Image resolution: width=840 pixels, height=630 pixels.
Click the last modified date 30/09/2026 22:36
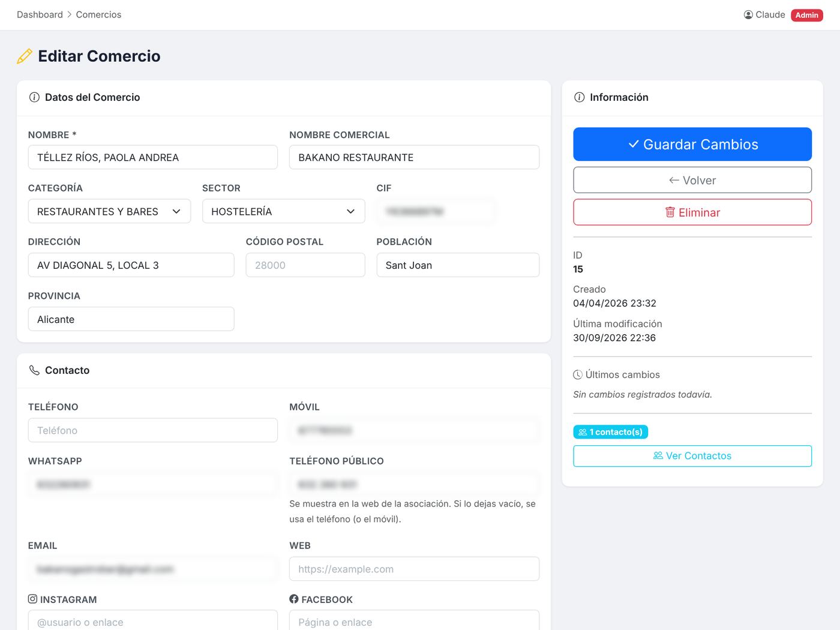point(614,338)
